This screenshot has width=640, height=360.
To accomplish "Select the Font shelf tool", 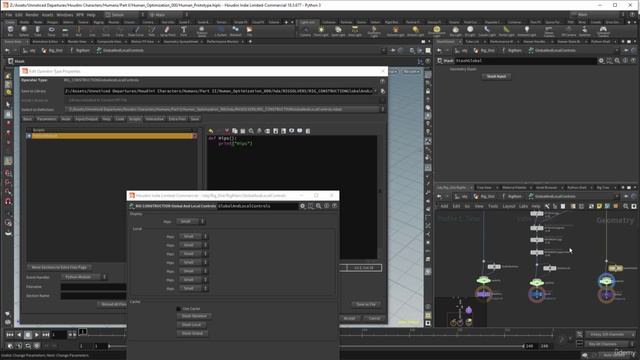I will (x=184, y=31).
